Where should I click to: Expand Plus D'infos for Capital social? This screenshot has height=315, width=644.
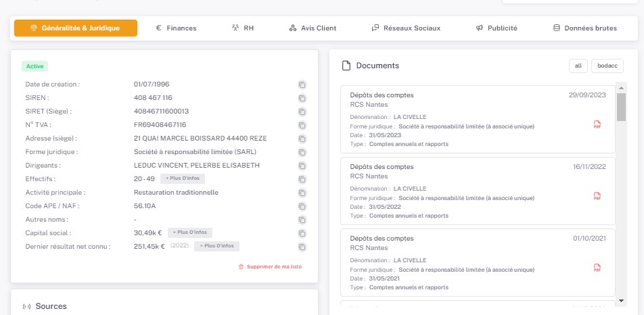[189, 233]
